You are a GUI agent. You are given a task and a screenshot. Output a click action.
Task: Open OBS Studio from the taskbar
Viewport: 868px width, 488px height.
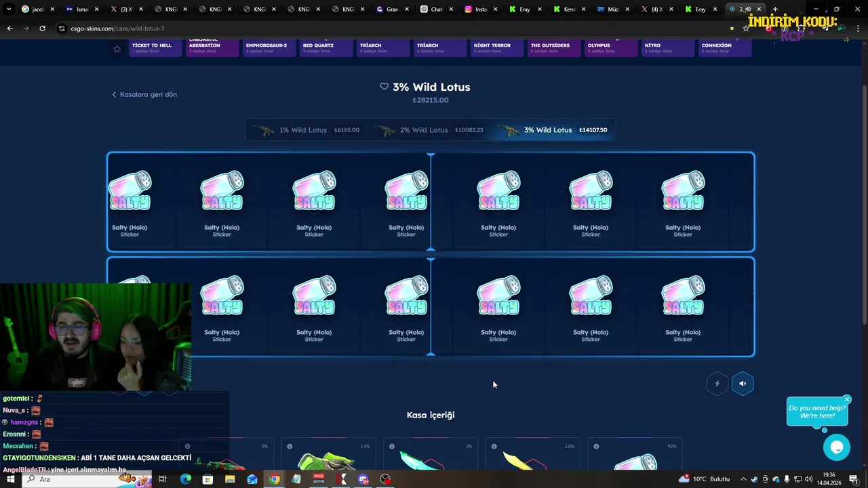(x=385, y=479)
